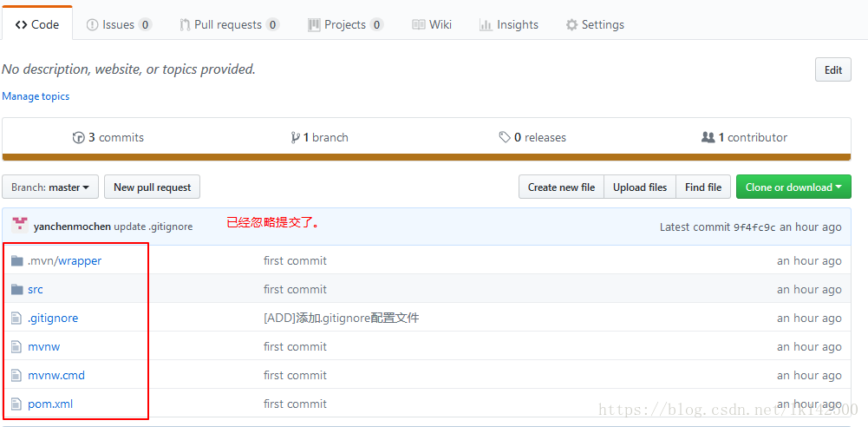868x427 pixels.
Task: Click the Settings tab gear icon
Action: coord(571,24)
